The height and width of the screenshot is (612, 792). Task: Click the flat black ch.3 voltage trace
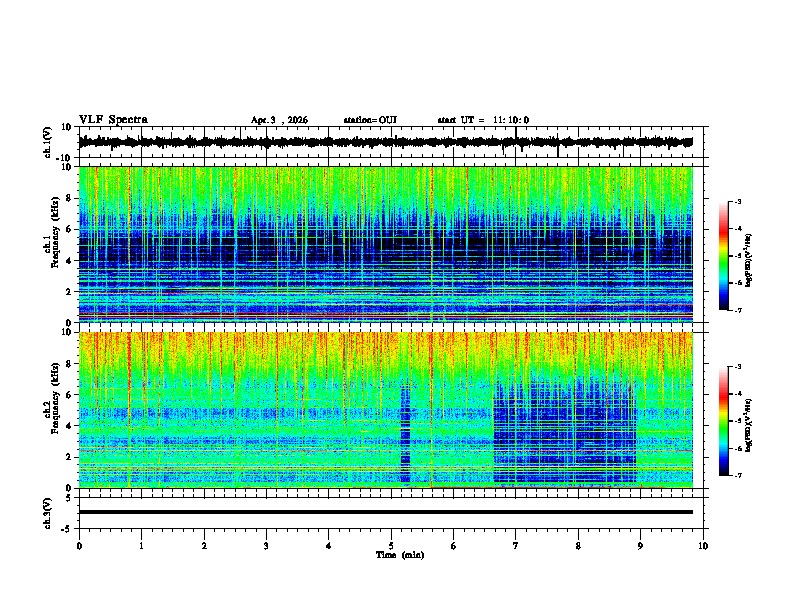pyautogui.click(x=386, y=512)
